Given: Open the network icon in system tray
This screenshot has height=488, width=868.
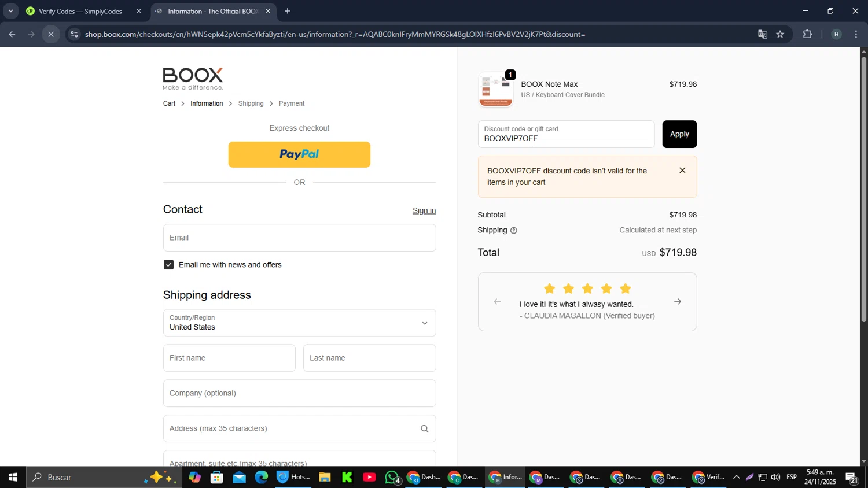Looking at the screenshot, I should coord(763,477).
